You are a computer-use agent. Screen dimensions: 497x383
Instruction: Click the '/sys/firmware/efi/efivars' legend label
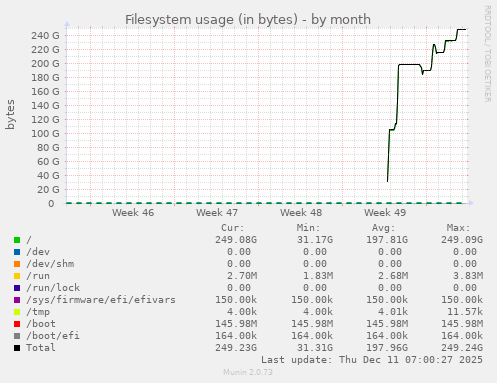pos(101,300)
